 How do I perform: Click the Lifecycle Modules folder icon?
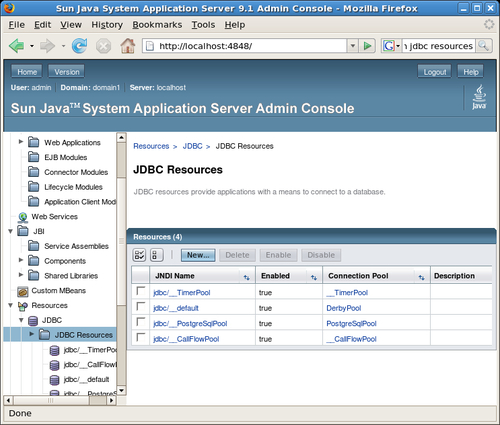click(33, 186)
